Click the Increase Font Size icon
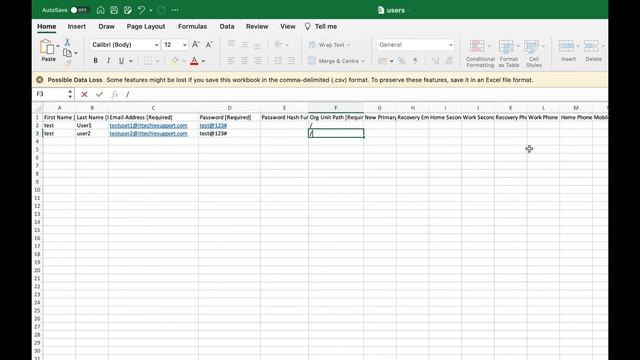Image resolution: width=640 pixels, height=360 pixels. click(196, 44)
